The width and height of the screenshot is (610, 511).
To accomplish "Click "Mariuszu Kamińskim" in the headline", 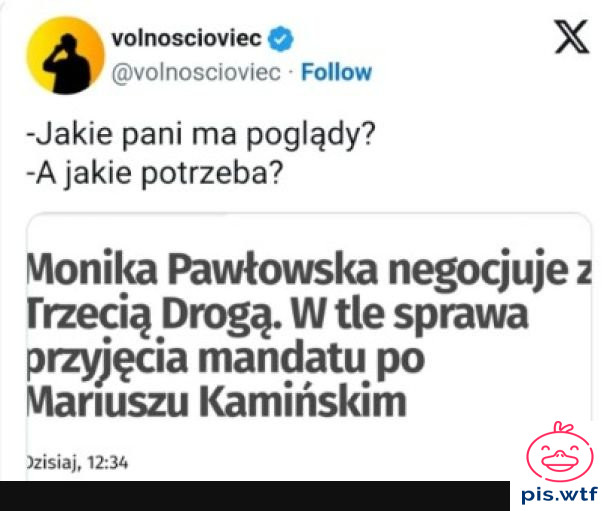I will coord(217,401).
